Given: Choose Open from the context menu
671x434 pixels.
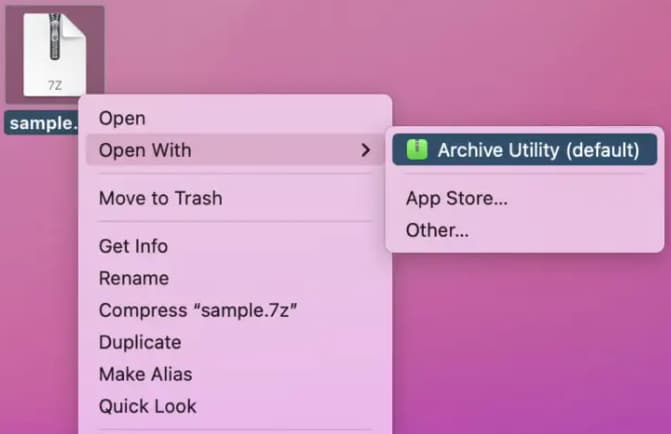Looking at the screenshot, I should pos(235,118).
